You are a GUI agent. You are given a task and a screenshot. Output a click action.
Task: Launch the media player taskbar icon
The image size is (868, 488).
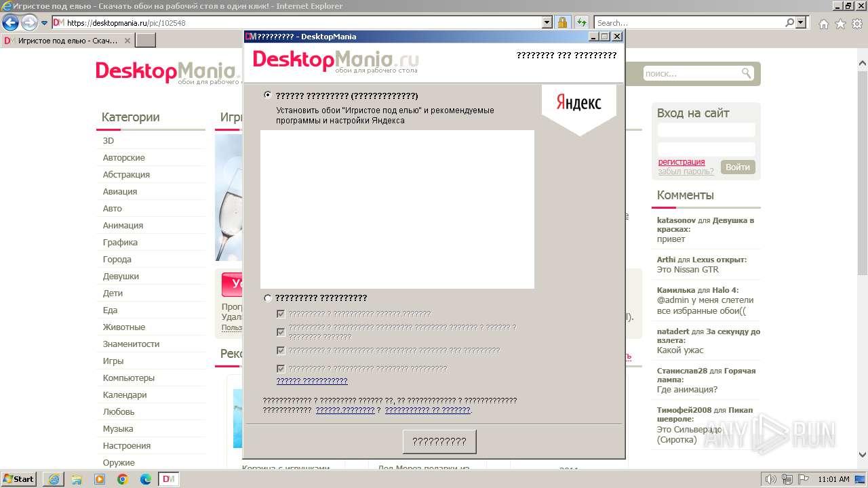tap(100, 479)
